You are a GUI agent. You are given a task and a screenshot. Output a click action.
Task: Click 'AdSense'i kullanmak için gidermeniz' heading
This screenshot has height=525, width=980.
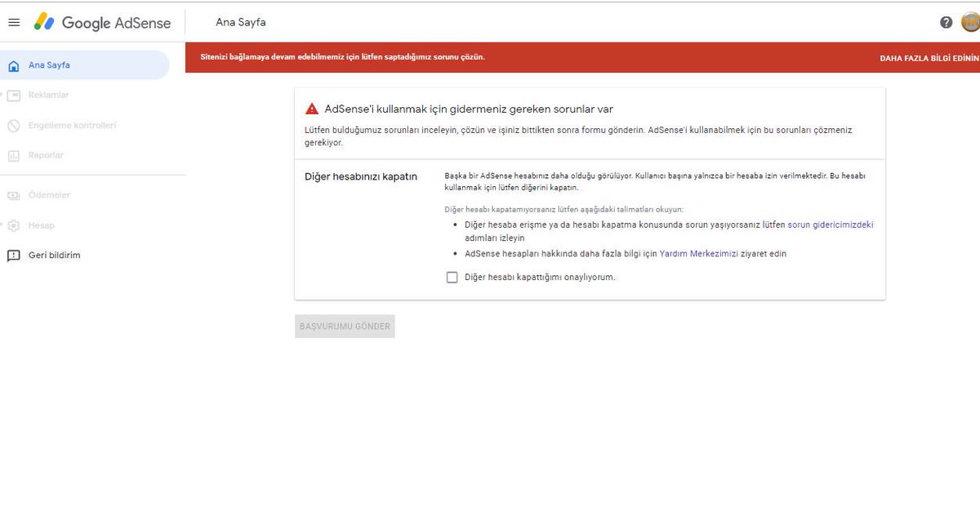click(469, 109)
